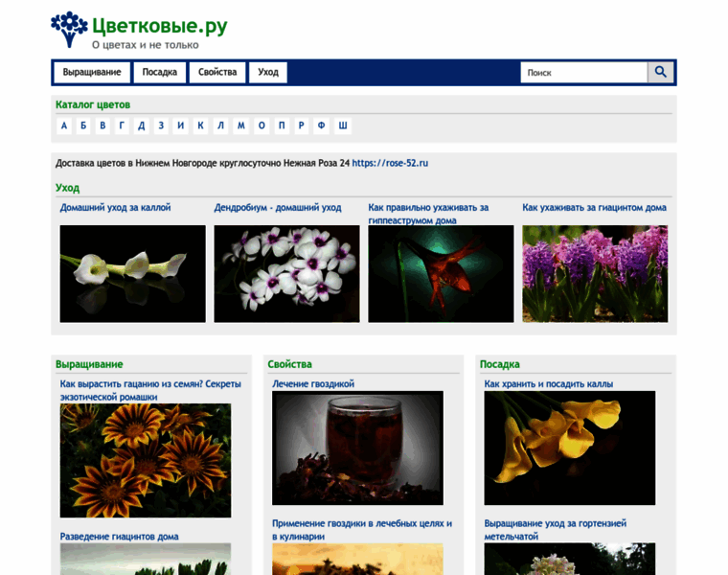
Task: Choose letter К in the catalog
Action: point(201,126)
